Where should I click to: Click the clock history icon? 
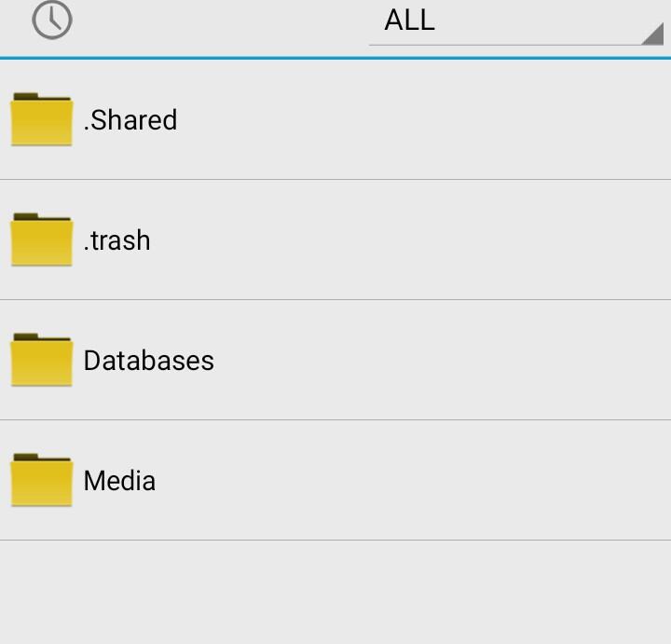point(52,20)
